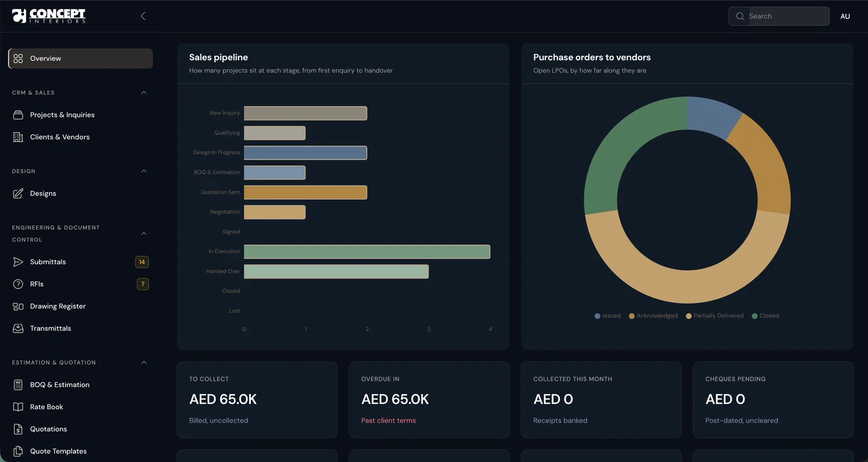Viewport: 868px width, 462px height.
Task: Click the Concept Interiors logo
Action: (49, 16)
